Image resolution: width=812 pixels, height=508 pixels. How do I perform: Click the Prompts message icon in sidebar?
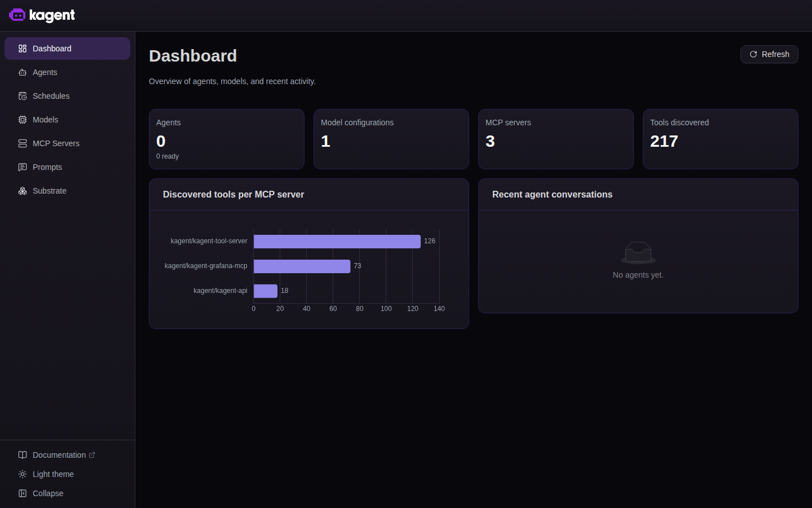[x=23, y=167]
